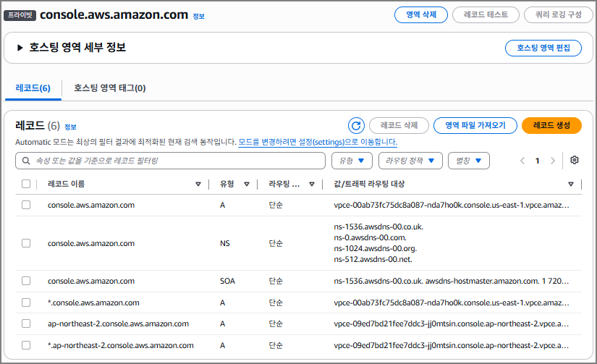Click ns-1024.awsdns-00.org. value
This screenshot has height=364, width=597.
tap(376, 248)
